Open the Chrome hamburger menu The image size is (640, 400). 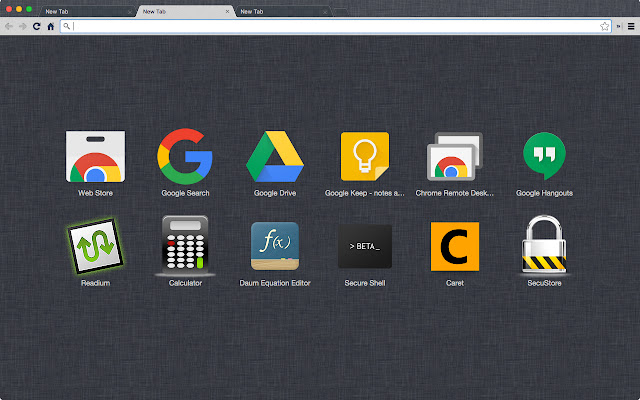(631, 27)
